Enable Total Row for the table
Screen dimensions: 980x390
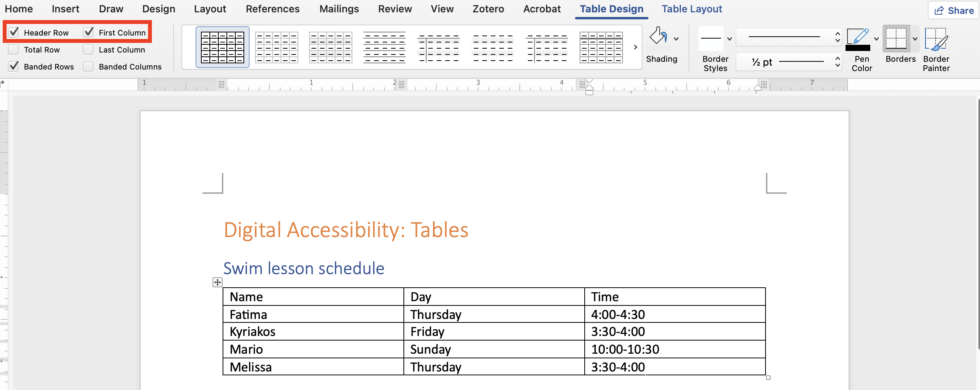coord(14,49)
